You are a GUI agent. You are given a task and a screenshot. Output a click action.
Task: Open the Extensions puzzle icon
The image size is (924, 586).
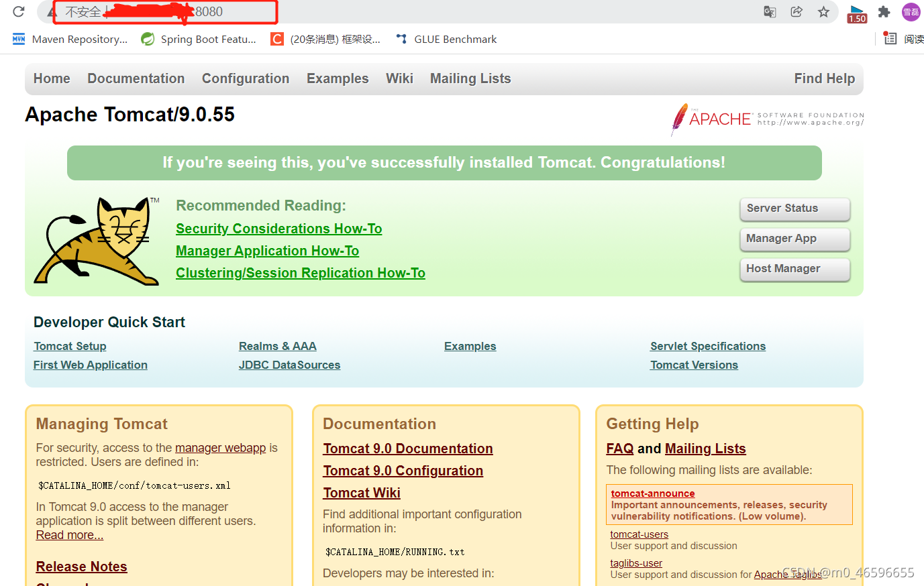[884, 11]
